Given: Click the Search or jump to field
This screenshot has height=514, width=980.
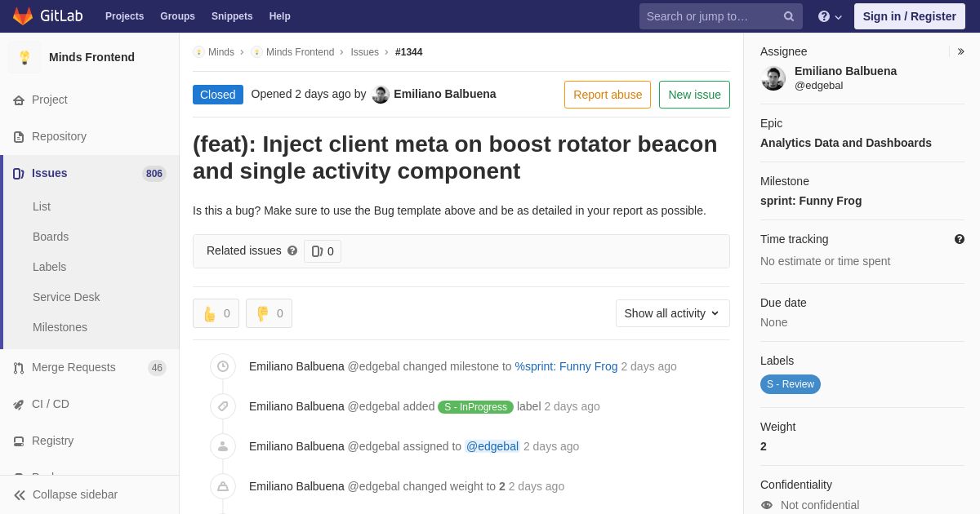Looking at the screenshot, I should pos(709,16).
